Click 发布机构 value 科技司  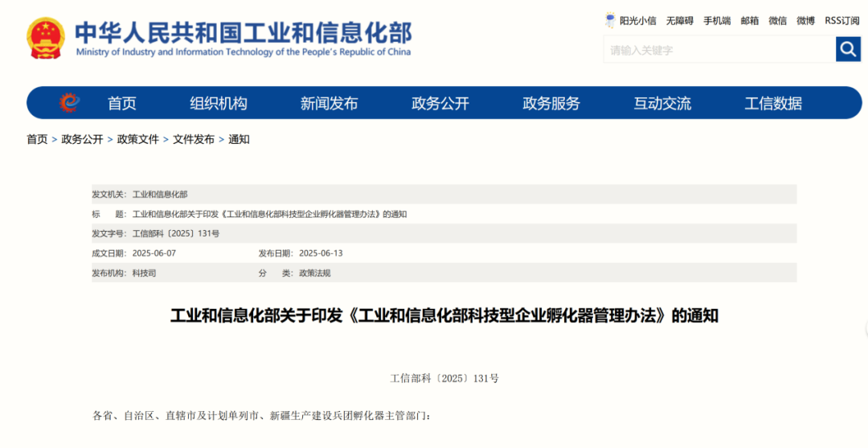coord(144,273)
